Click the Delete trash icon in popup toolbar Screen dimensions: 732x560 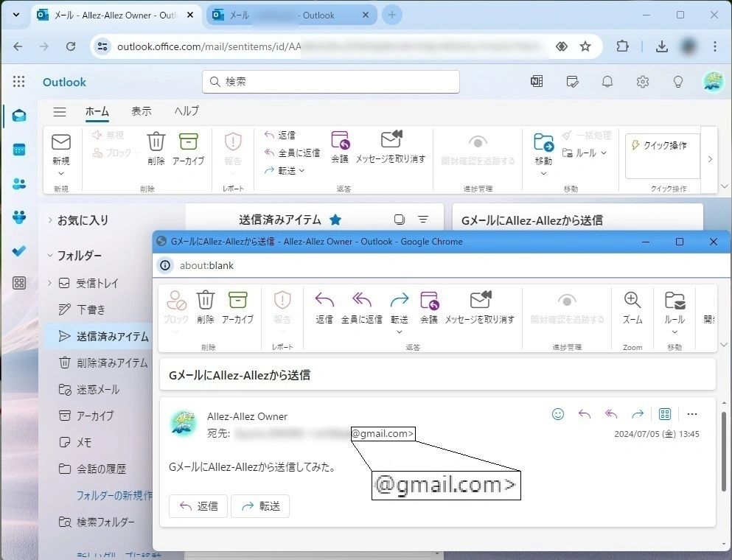click(x=205, y=300)
